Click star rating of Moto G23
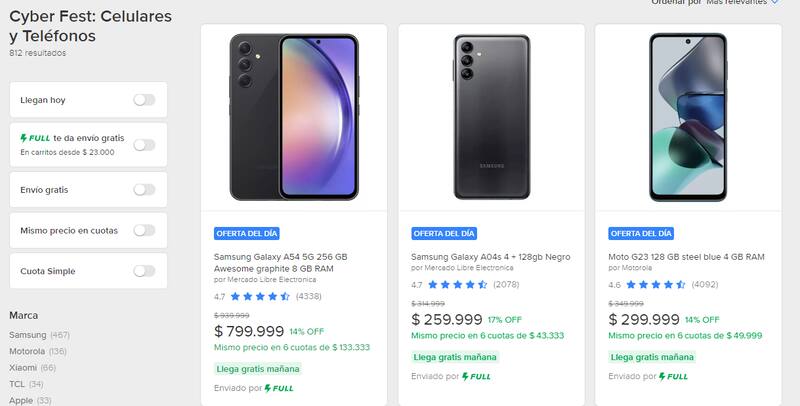The width and height of the screenshot is (800, 406). click(x=657, y=284)
